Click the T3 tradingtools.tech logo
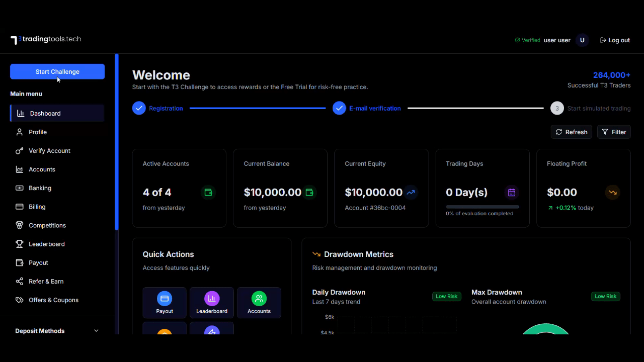 pos(46,40)
